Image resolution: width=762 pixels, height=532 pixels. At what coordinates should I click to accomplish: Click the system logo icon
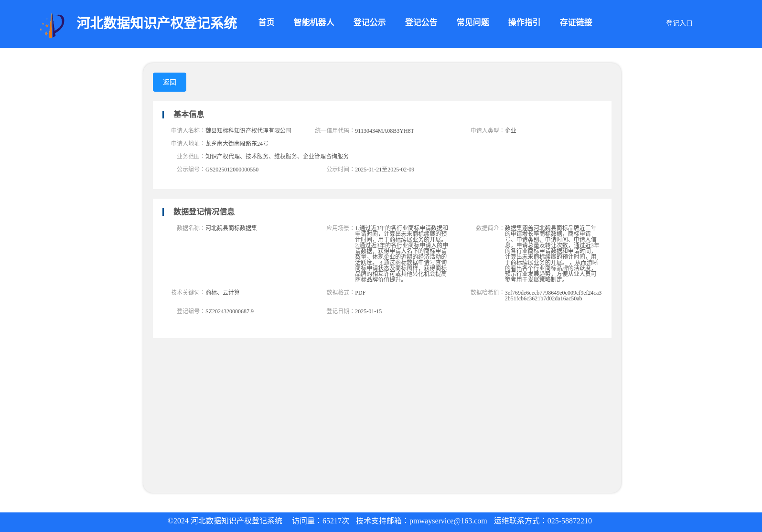pos(52,25)
